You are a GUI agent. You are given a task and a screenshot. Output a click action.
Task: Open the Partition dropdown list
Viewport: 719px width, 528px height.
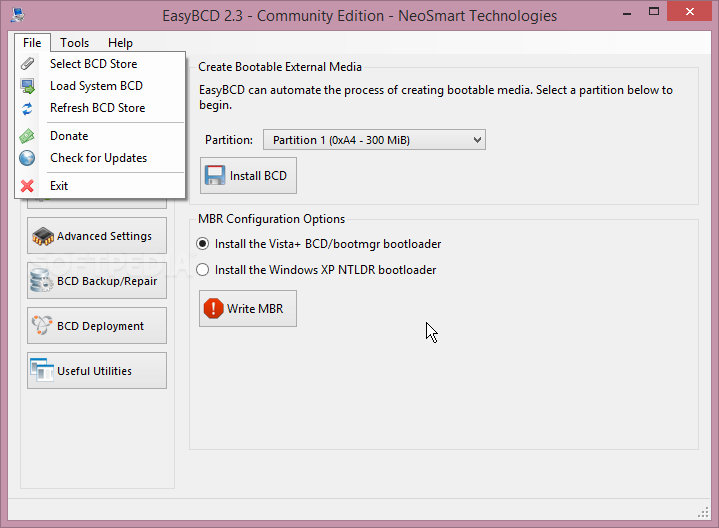pos(374,140)
